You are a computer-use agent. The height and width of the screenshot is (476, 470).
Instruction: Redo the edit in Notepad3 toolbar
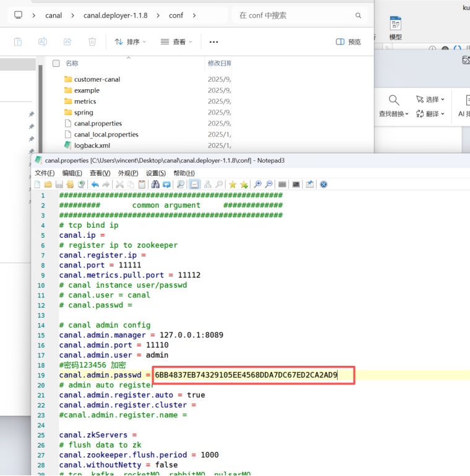tap(106, 184)
